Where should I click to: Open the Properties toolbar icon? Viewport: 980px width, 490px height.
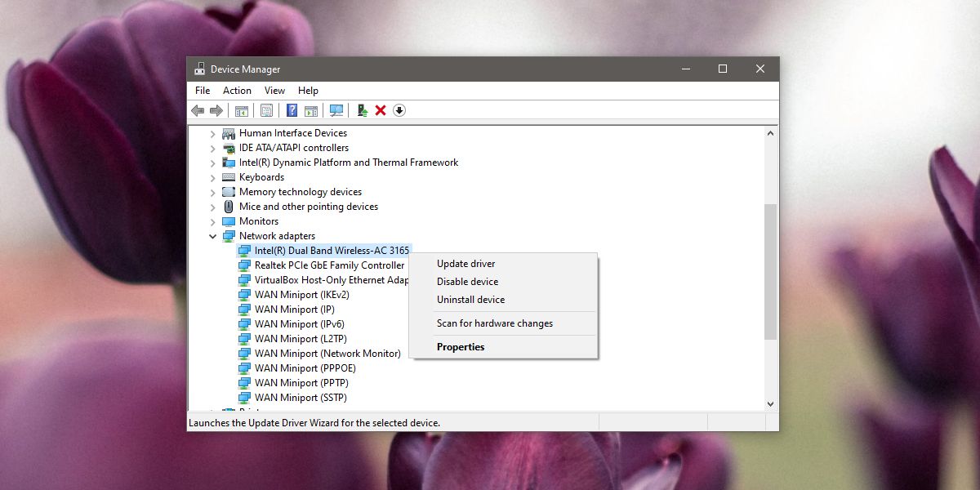[x=266, y=110]
